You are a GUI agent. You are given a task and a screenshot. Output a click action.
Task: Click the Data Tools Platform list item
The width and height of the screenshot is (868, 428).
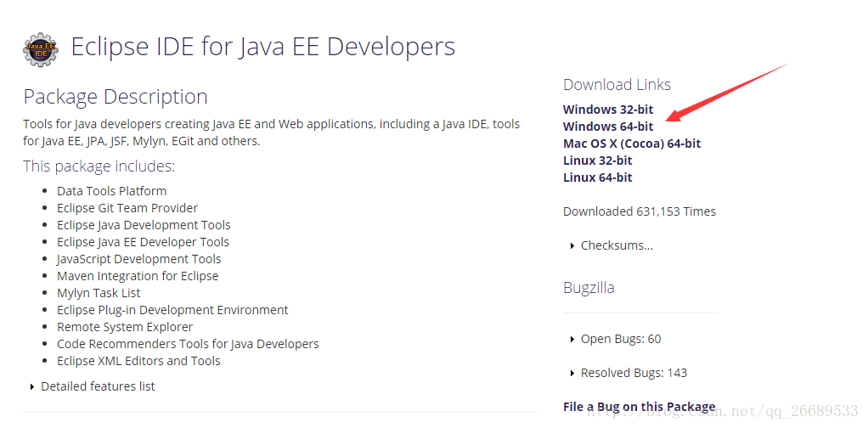pos(111,191)
